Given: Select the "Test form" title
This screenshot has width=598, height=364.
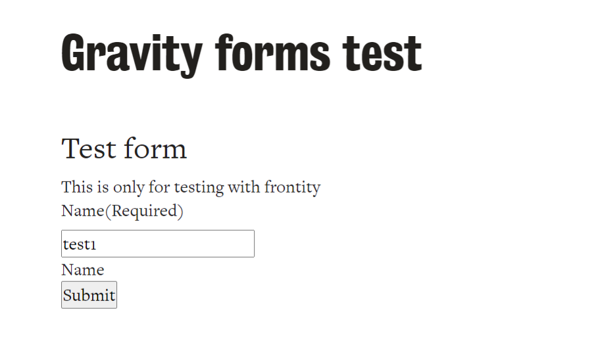Looking at the screenshot, I should (124, 148).
